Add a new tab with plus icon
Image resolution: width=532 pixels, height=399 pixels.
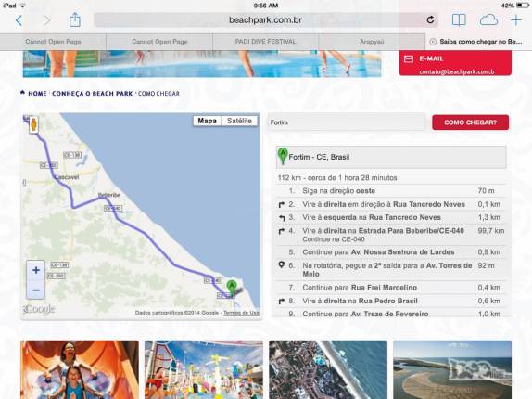pos(516,20)
